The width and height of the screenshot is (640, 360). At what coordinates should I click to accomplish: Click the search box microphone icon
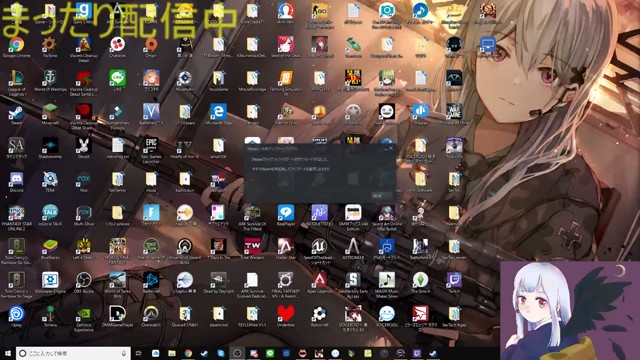tap(123, 353)
